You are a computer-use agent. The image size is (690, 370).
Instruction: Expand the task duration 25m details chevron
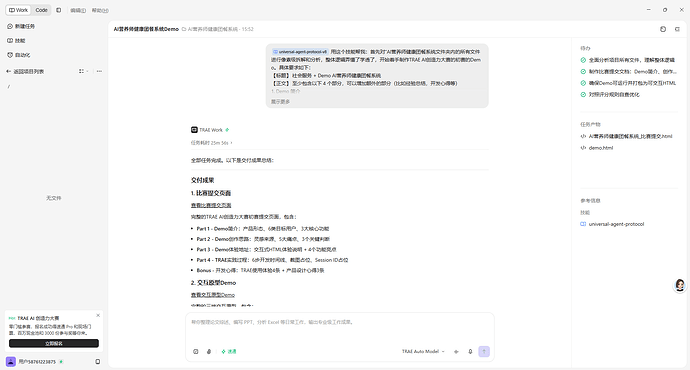(x=231, y=143)
